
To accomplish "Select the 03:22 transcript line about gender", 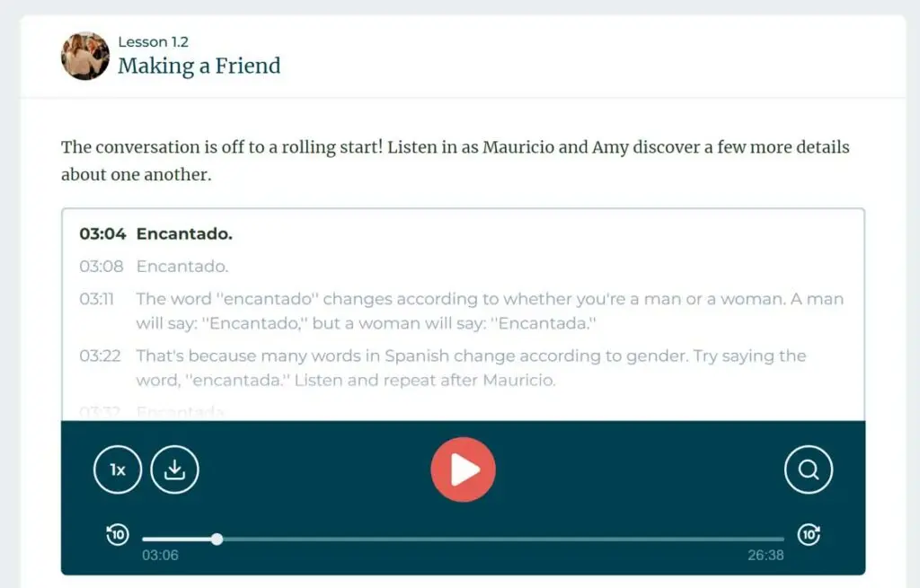I will point(443,368).
